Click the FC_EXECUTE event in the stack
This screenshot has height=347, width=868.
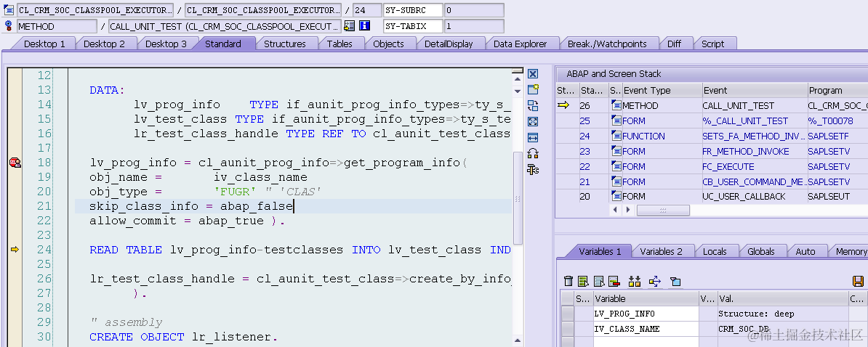pos(728,166)
